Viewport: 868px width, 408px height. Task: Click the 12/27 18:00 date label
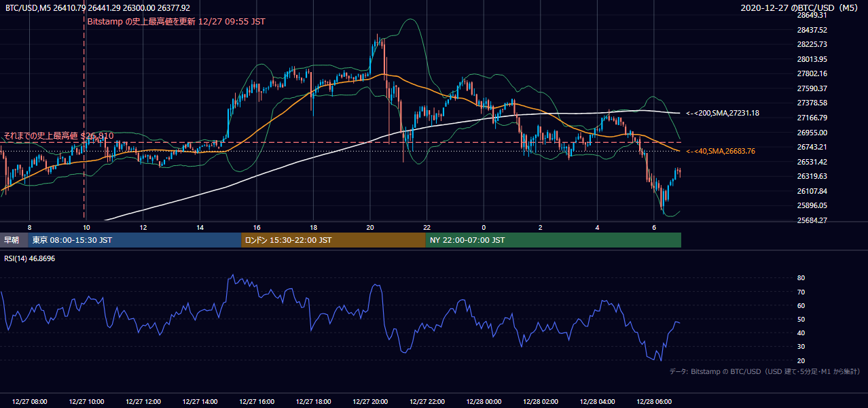(314, 402)
